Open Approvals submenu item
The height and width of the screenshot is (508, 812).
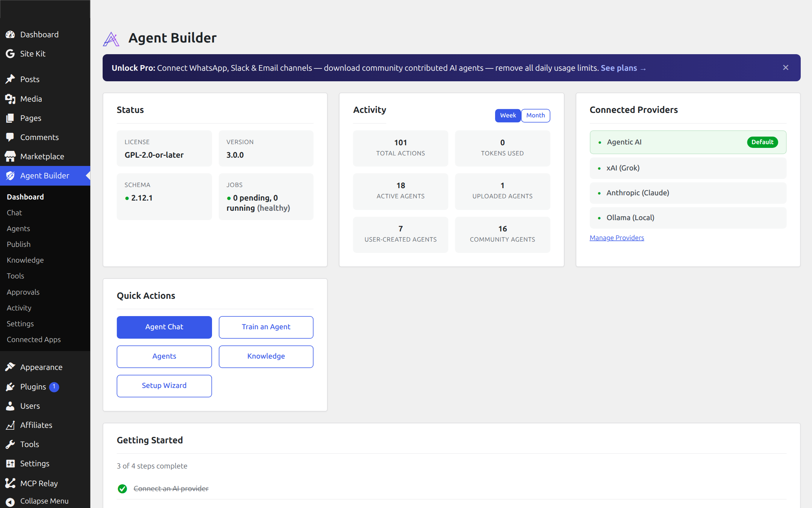point(23,292)
